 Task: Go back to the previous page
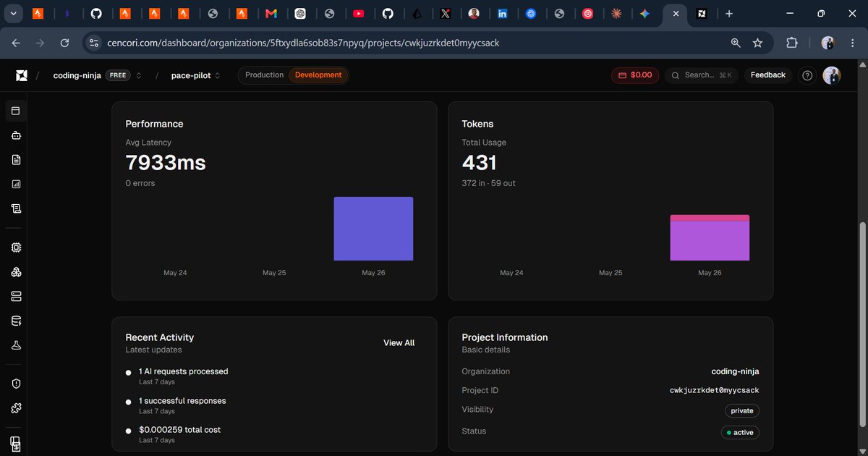click(x=16, y=43)
